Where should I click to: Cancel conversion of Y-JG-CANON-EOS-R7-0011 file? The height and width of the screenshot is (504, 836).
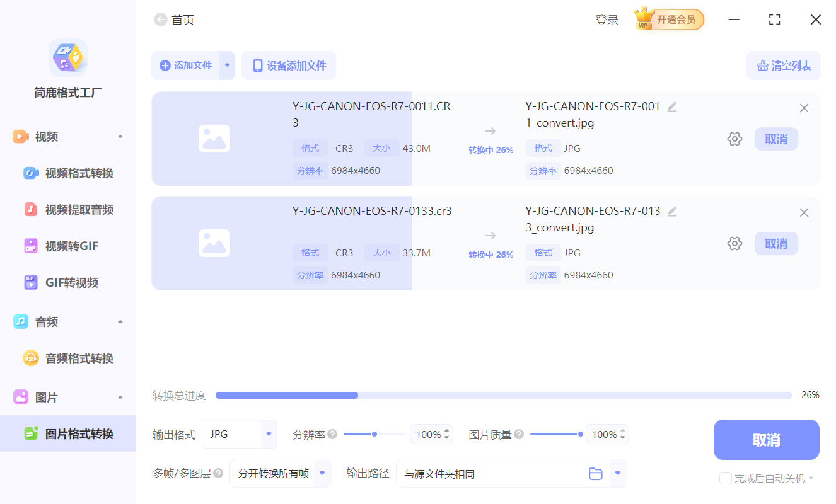pyautogui.click(x=776, y=139)
